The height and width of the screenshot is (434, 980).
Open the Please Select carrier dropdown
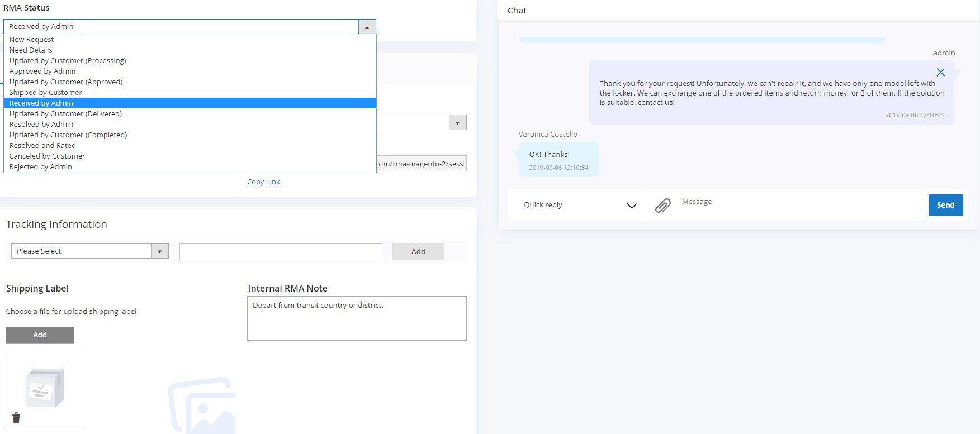click(90, 251)
